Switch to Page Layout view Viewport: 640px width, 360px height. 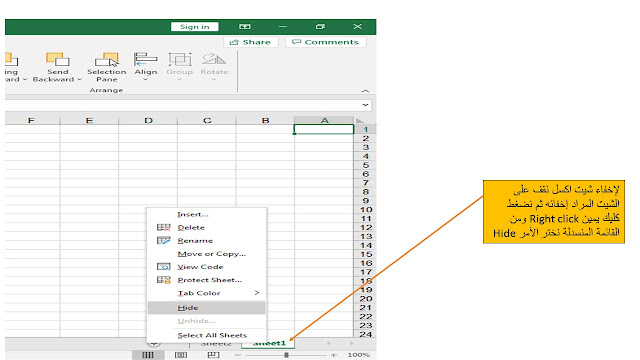181,355
